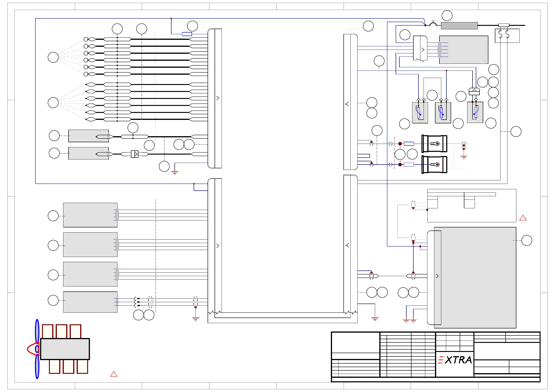Click the blue resistor symbol at top center
This screenshot has height=392, width=555.
187,34
